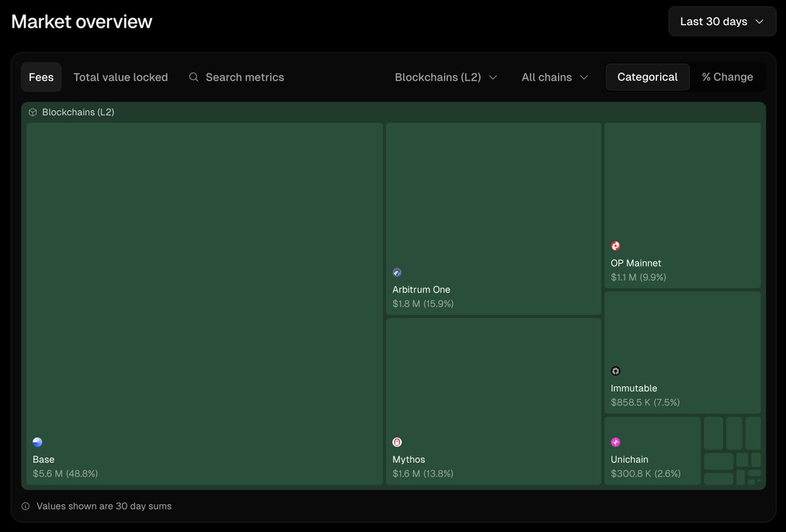Click the Market overview heading
The image size is (786, 532).
coord(82,22)
